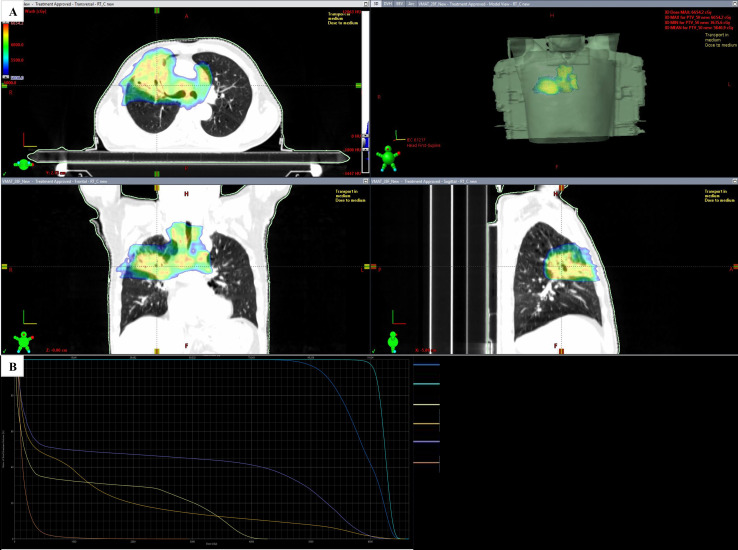Click the axis gizmo in Frontal view

[x=30, y=317]
